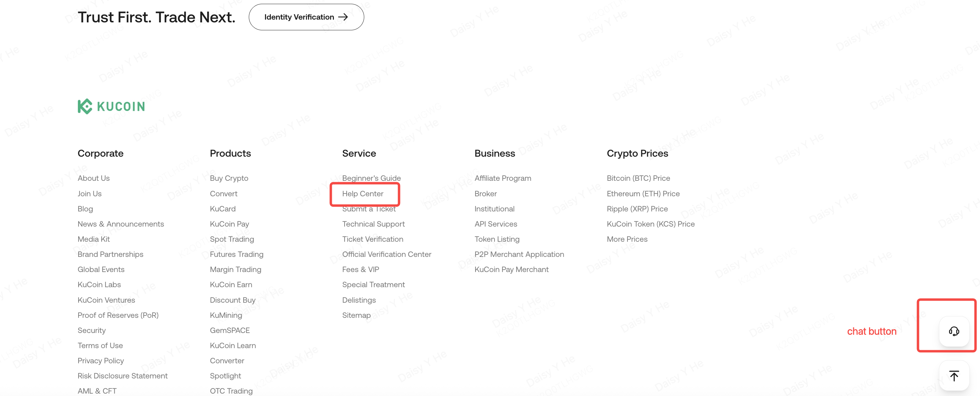980x396 pixels.
Task: Open the Ethereum (ETH) Price link
Action: pyautogui.click(x=643, y=194)
